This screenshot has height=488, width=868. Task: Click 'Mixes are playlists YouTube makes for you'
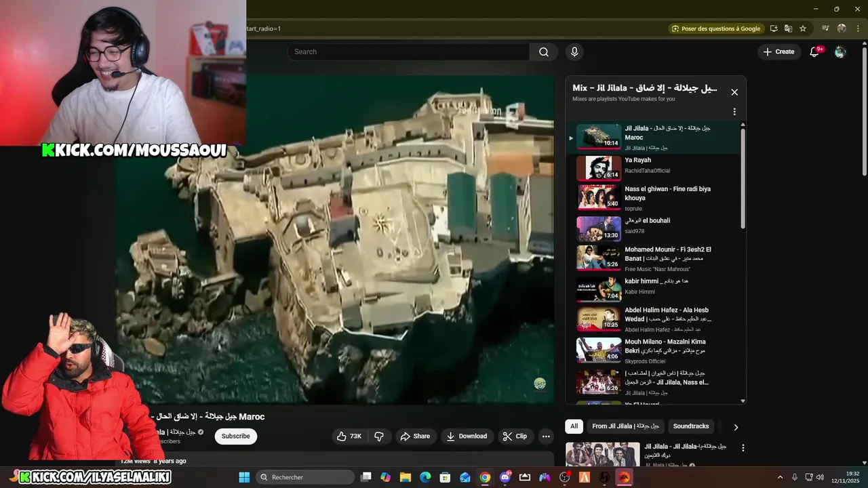tap(624, 99)
